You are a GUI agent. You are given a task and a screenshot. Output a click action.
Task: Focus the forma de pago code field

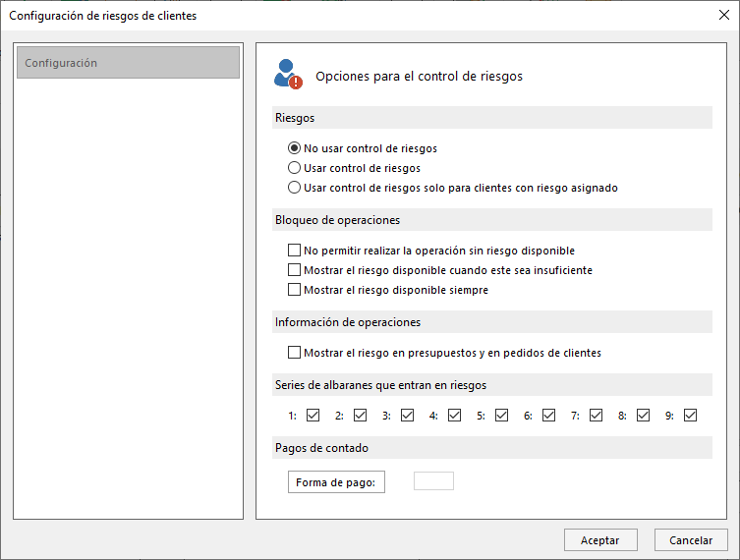[433, 480]
